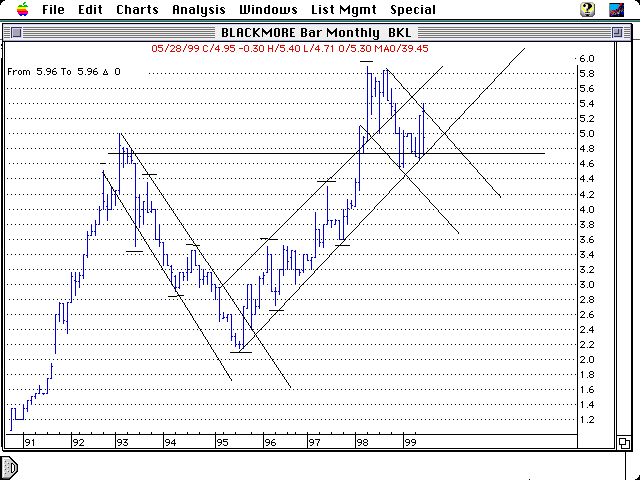This screenshot has height=480, width=640.
Task: Click the 1.2 price axis label
Action: pos(587,420)
